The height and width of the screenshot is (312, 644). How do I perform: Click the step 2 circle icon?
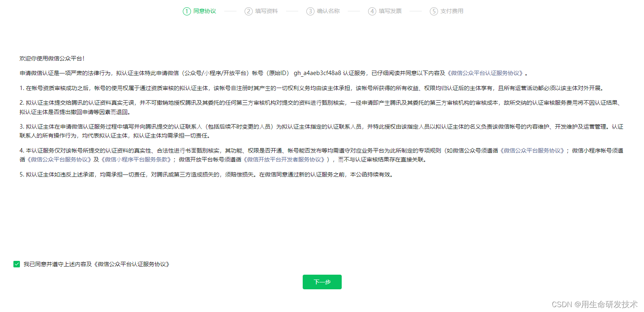pos(249,11)
